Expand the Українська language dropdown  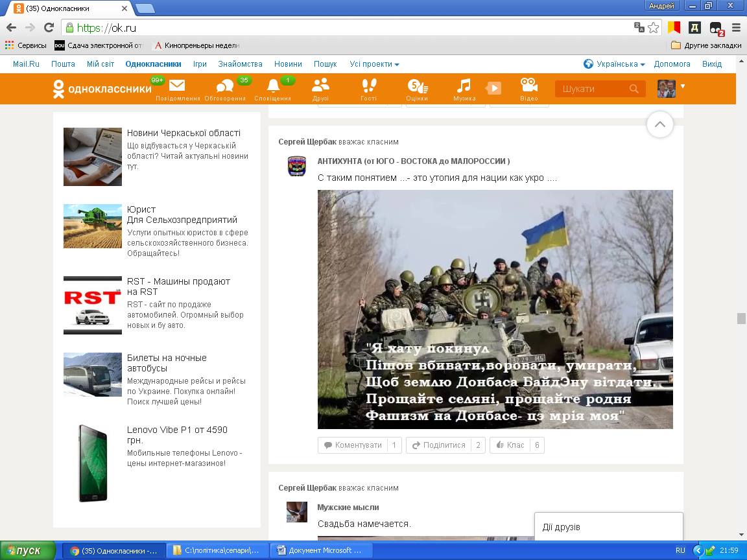coord(616,64)
